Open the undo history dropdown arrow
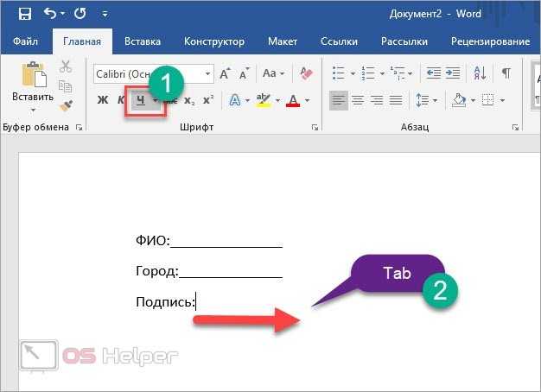This screenshot has height=392, width=541. (x=62, y=14)
